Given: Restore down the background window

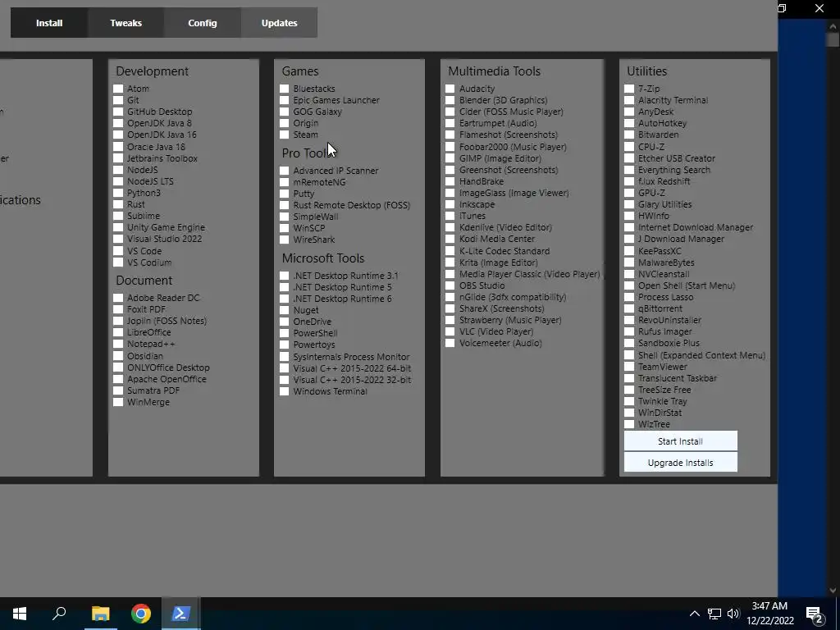Looking at the screenshot, I should [x=782, y=8].
